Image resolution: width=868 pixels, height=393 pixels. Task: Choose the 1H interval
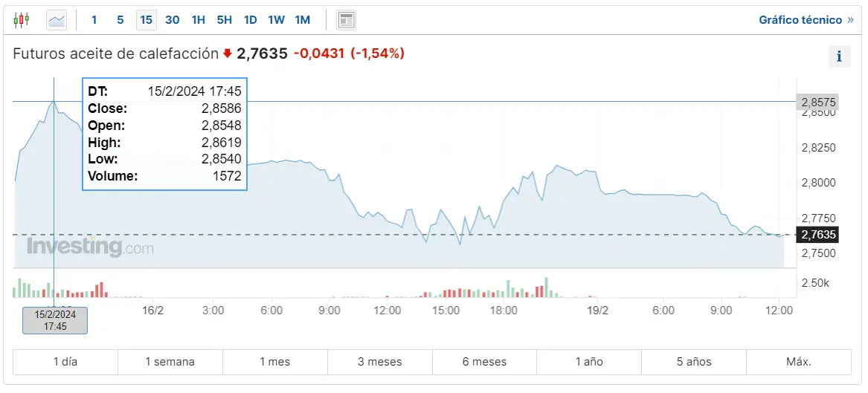click(x=199, y=20)
